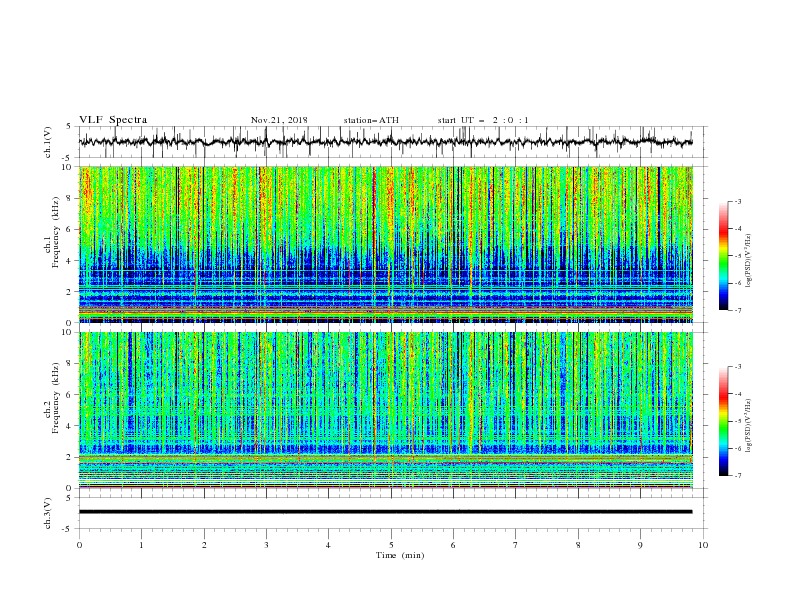Click the "5" tick on ch.3(V) axis
The width and height of the screenshot is (792, 612).
pyautogui.click(x=70, y=497)
